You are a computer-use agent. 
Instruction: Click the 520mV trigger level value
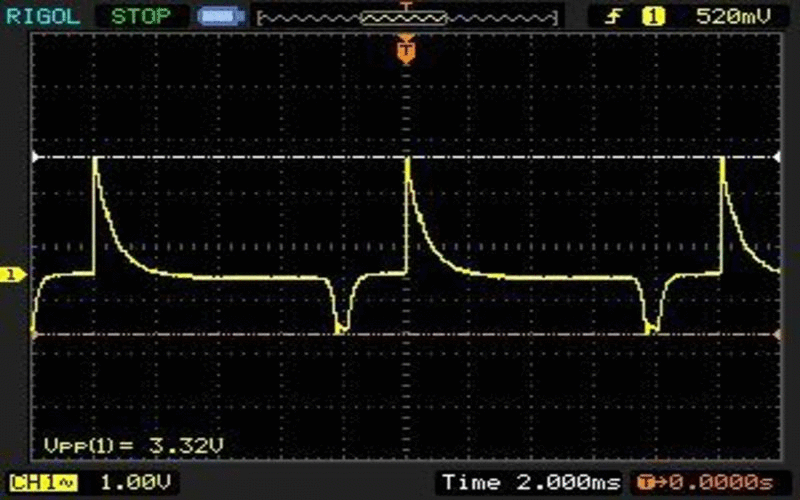pos(733,17)
